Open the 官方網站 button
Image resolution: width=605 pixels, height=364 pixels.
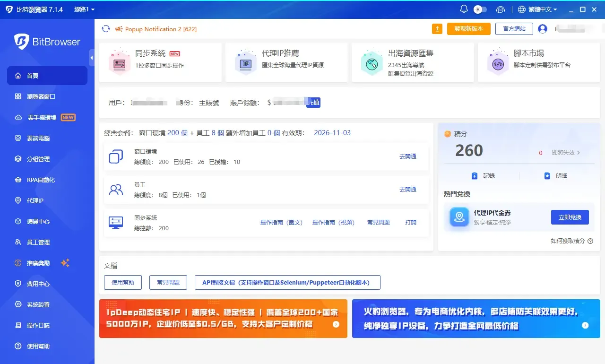pos(514,29)
